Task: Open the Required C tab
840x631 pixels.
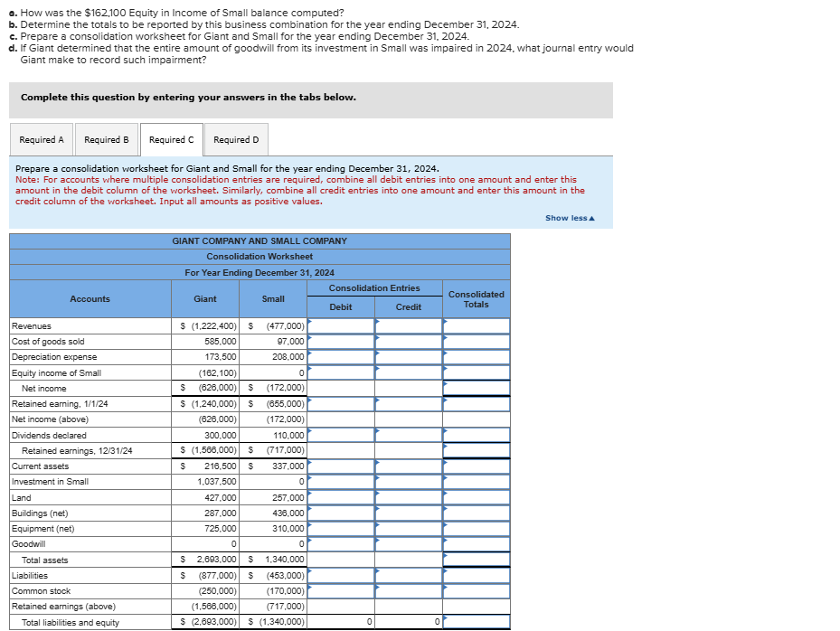Action: tap(172, 138)
